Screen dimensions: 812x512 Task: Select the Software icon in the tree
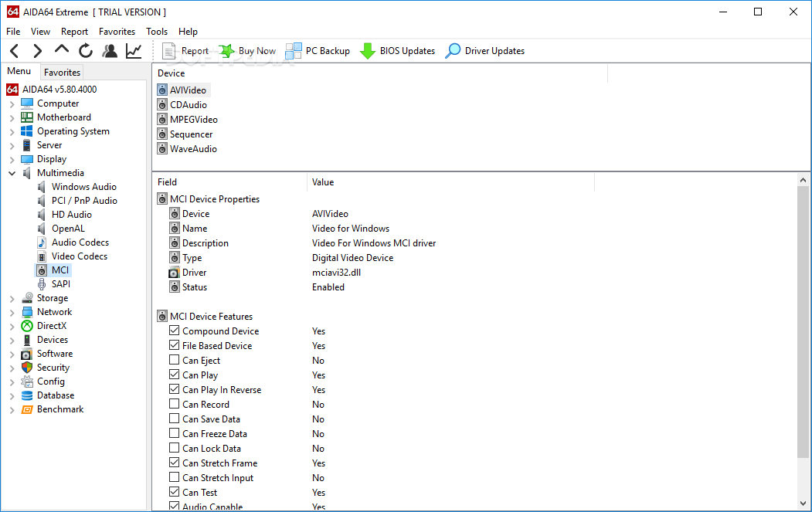pyautogui.click(x=27, y=354)
